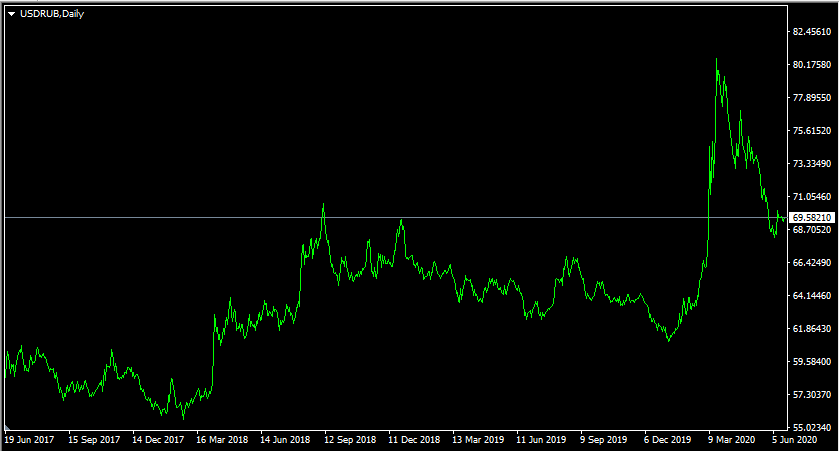Click the 14 Dec 2017 date label
This screenshot has height=451, width=840.
point(158,440)
